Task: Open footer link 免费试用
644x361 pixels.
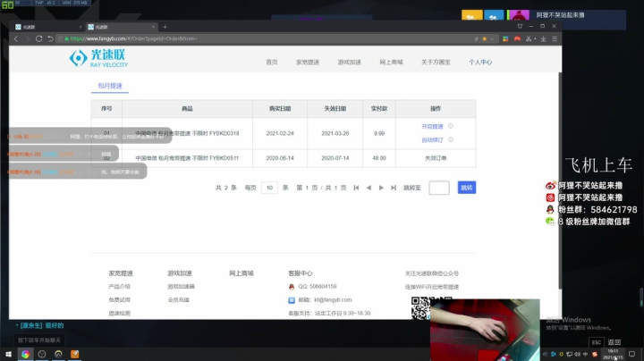Action: (x=119, y=300)
